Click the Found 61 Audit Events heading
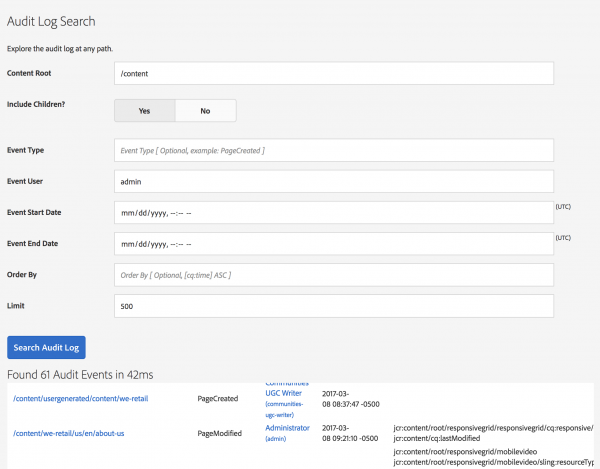Screen dimensions: 600x469 click(80, 375)
